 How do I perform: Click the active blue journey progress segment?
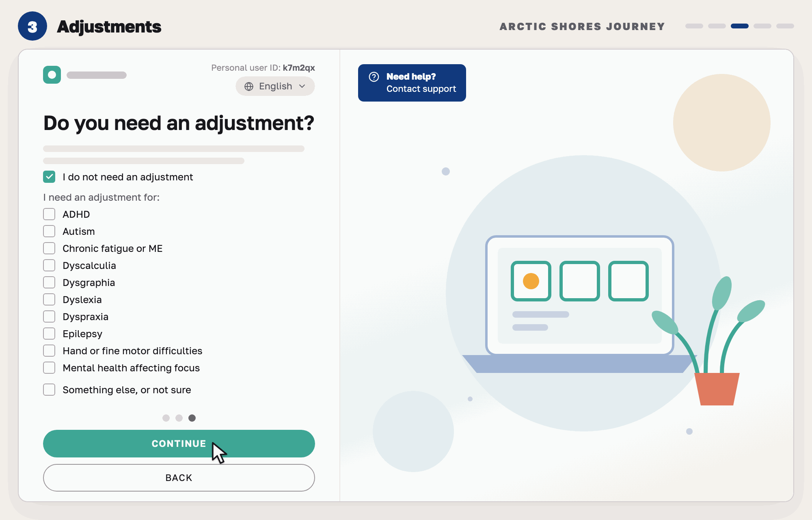click(x=740, y=26)
